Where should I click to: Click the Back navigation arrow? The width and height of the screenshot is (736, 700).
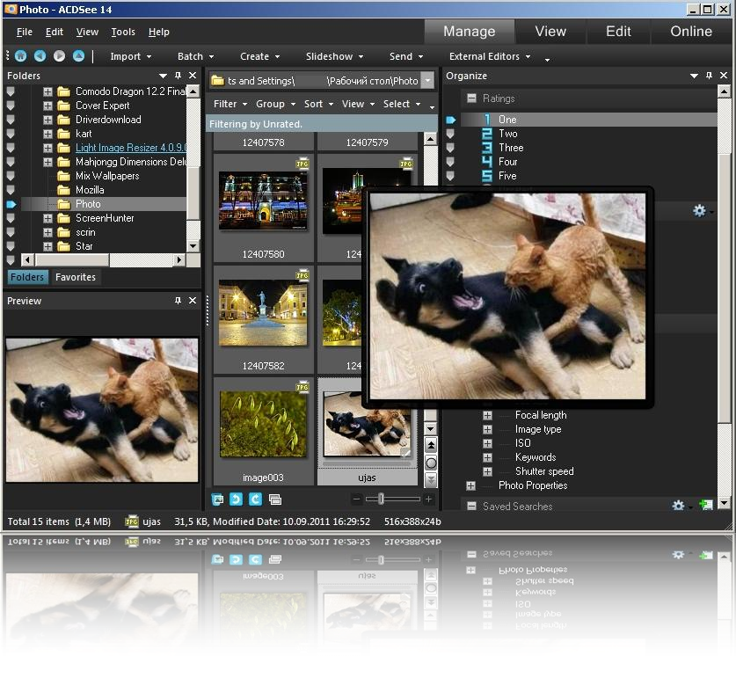coord(40,56)
